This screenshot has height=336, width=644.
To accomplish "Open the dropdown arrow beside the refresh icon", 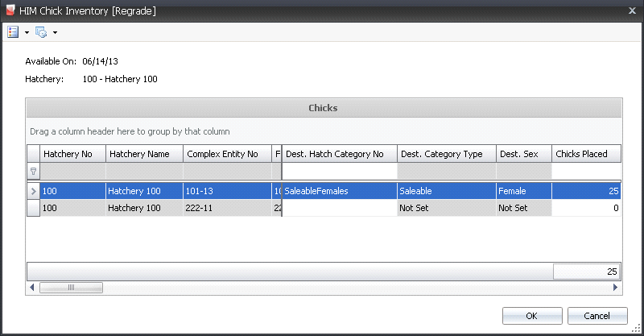I will 55,32.
